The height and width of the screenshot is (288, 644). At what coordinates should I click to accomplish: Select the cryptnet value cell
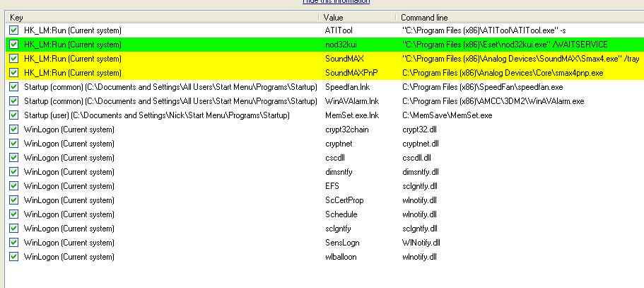pyautogui.click(x=339, y=144)
